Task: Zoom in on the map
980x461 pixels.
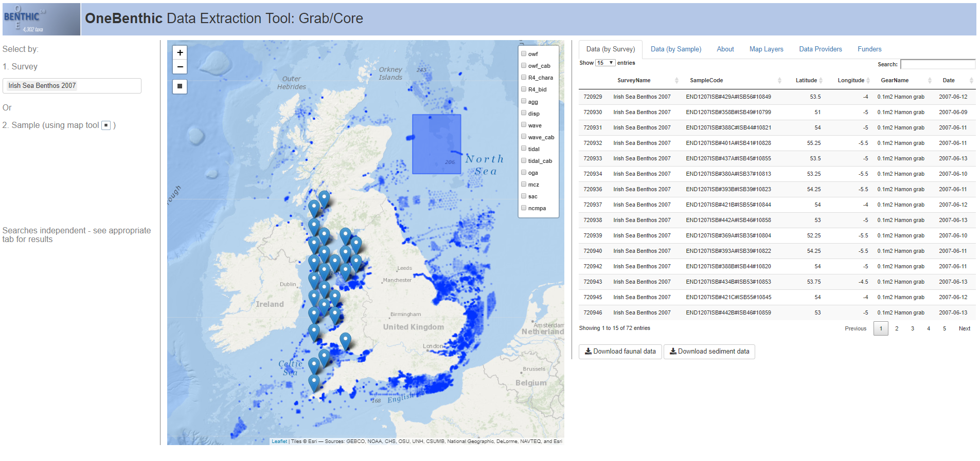Action: [180, 52]
